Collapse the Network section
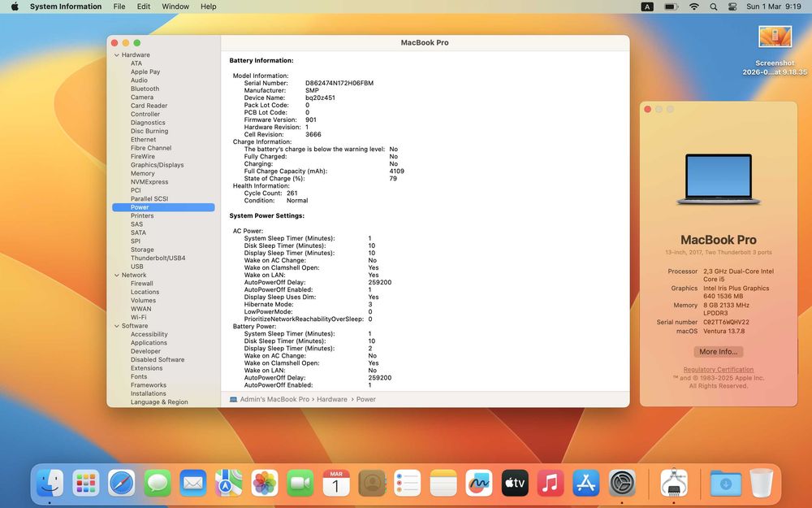The image size is (812, 508). tap(116, 276)
